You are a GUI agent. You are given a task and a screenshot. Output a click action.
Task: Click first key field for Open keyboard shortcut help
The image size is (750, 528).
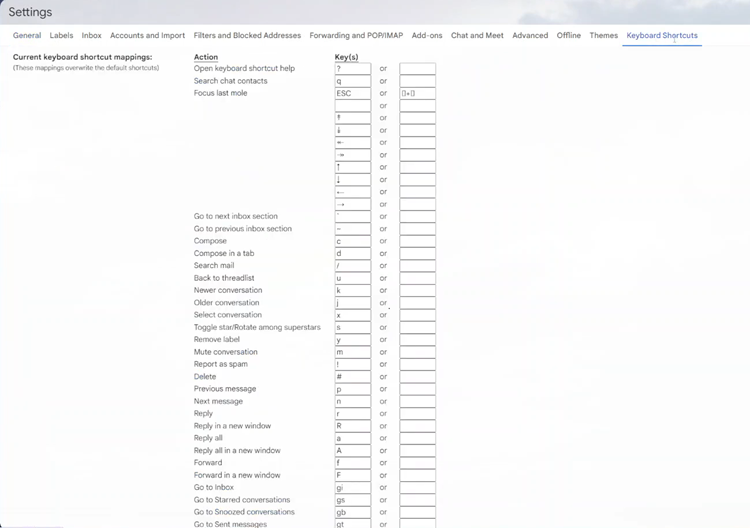(x=352, y=69)
